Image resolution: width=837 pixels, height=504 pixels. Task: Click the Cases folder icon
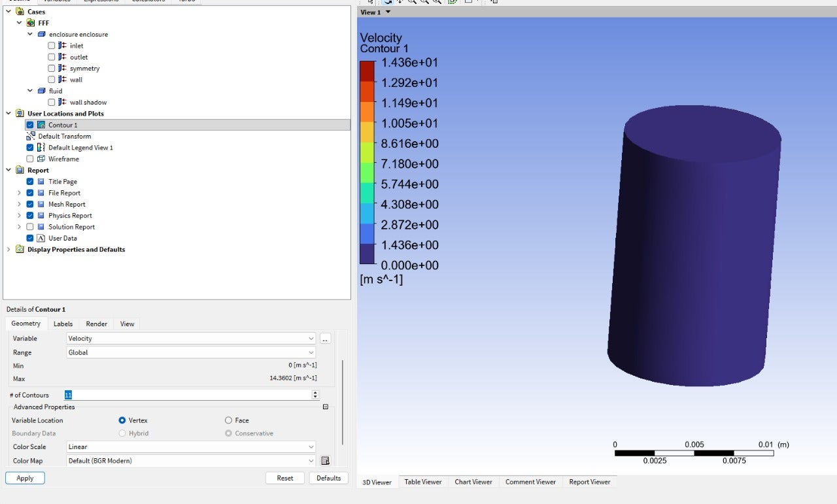(x=20, y=12)
